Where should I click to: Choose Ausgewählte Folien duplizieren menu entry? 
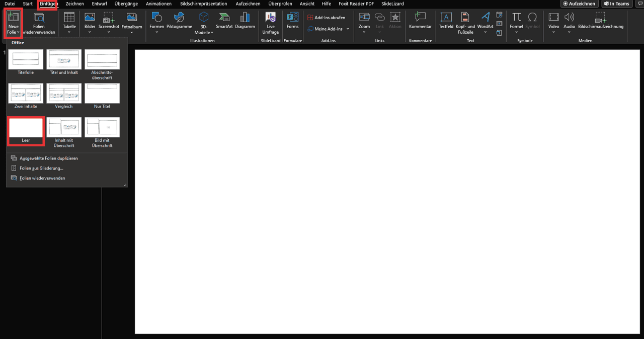pos(48,158)
